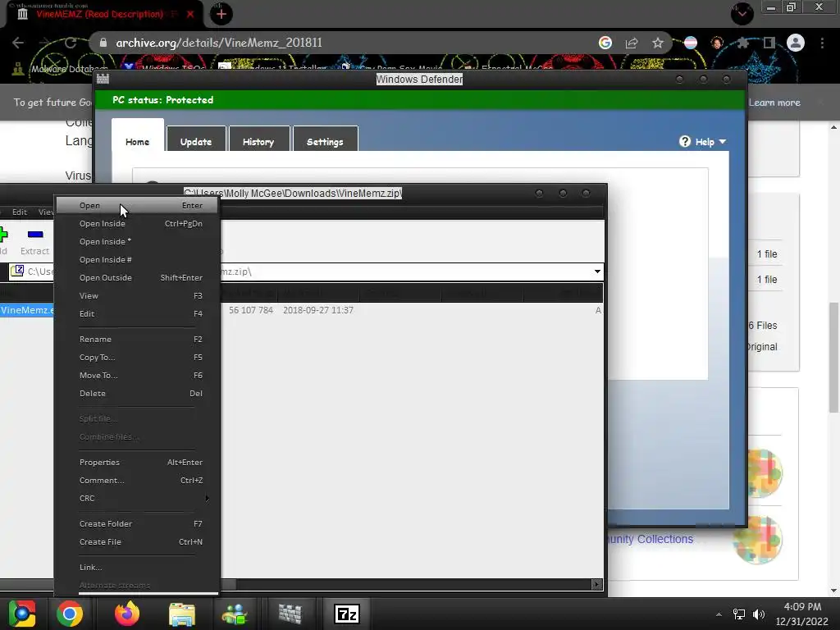Open the Chrome profile avatar

(796, 43)
